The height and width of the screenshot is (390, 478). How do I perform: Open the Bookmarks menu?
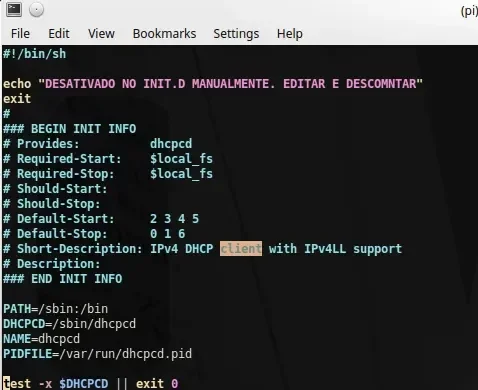(x=164, y=34)
